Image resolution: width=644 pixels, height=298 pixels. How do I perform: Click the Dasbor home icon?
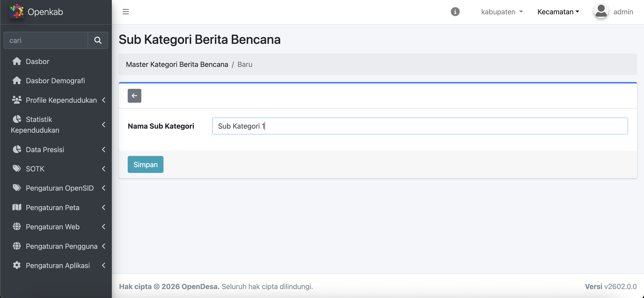click(17, 61)
